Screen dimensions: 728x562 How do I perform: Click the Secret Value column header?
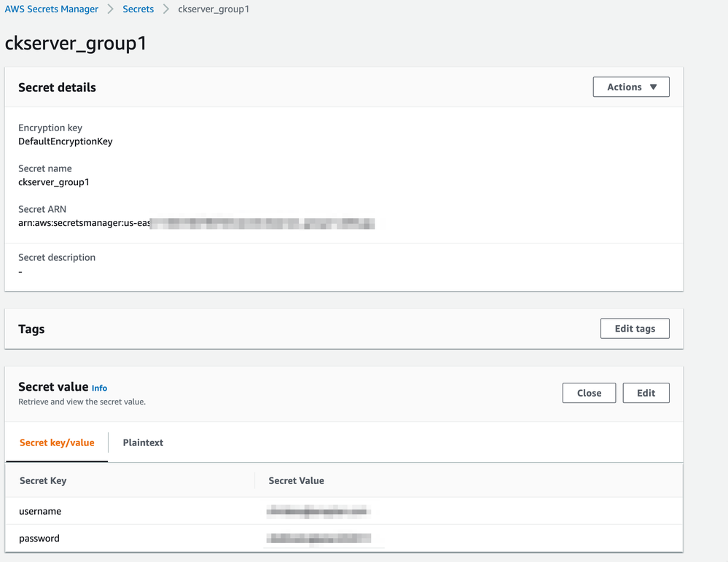(x=296, y=480)
